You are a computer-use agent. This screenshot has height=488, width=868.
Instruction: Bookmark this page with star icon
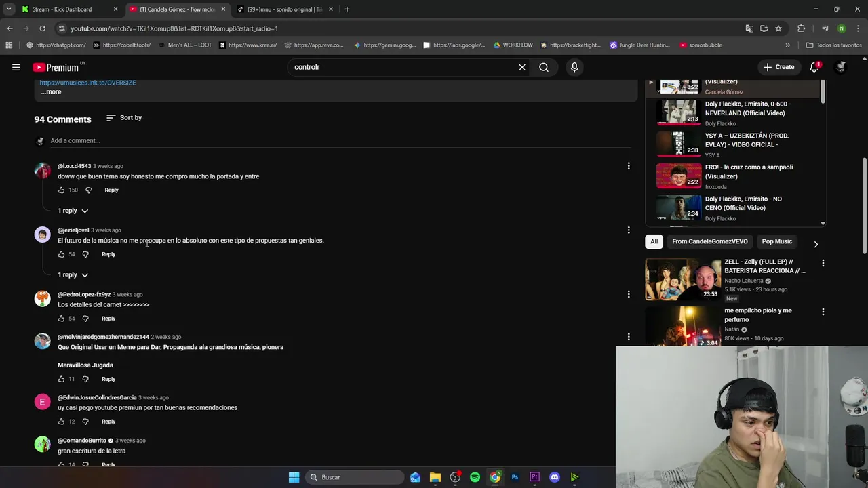click(x=778, y=28)
